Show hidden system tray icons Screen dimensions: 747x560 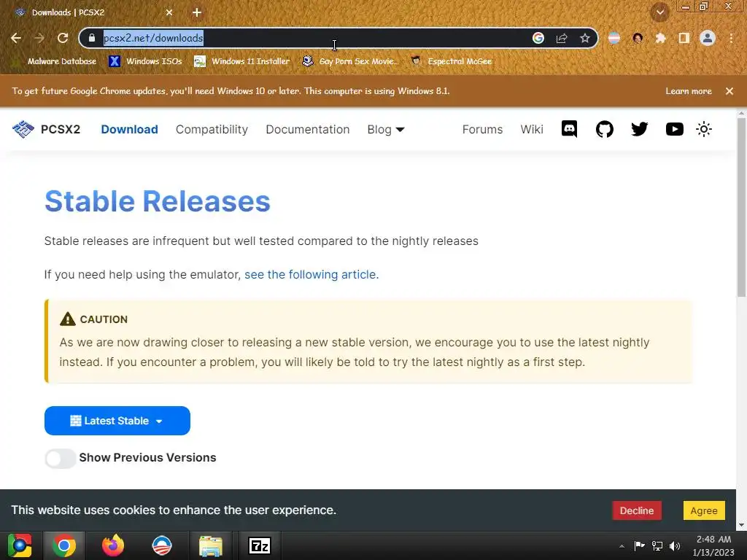click(622, 546)
